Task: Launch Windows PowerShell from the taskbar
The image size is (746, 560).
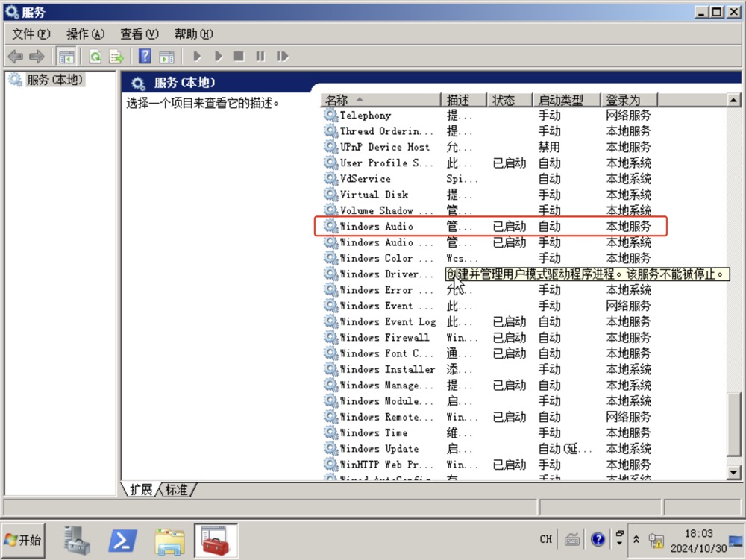Action: (x=123, y=541)
